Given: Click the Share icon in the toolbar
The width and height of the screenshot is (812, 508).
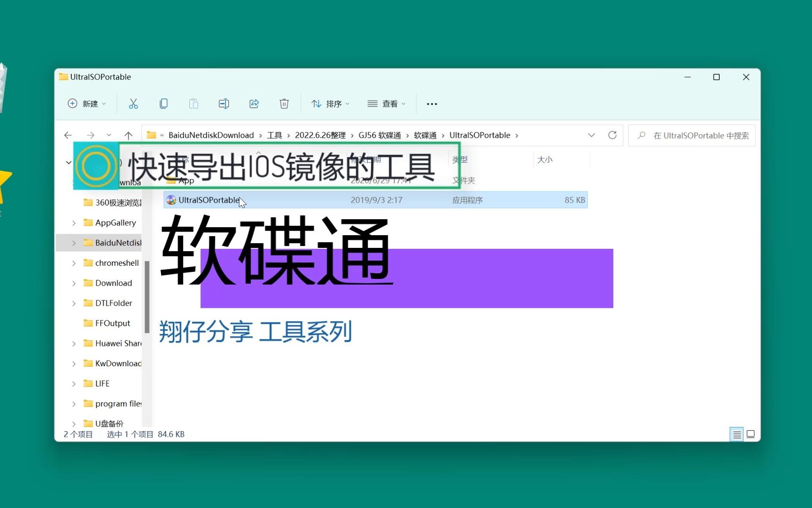Looking at the screenshot, I should pyautogui.click(x=254, y=104).
